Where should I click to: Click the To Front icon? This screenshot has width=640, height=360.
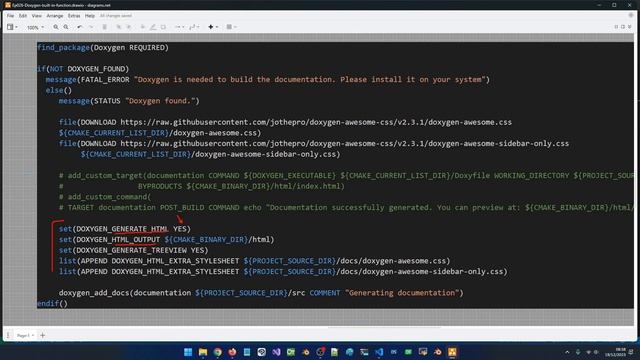(118, 27)
